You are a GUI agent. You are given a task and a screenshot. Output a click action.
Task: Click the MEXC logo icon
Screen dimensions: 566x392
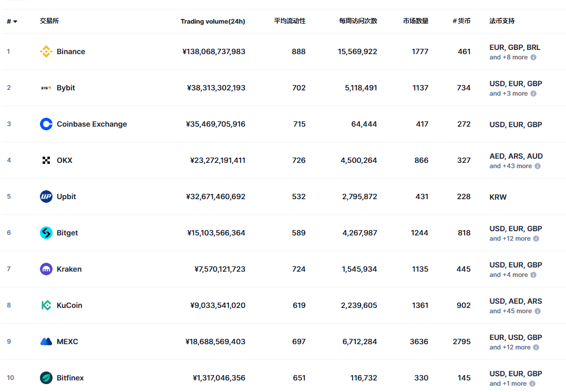pyautogui.click(x=46, y=342)
